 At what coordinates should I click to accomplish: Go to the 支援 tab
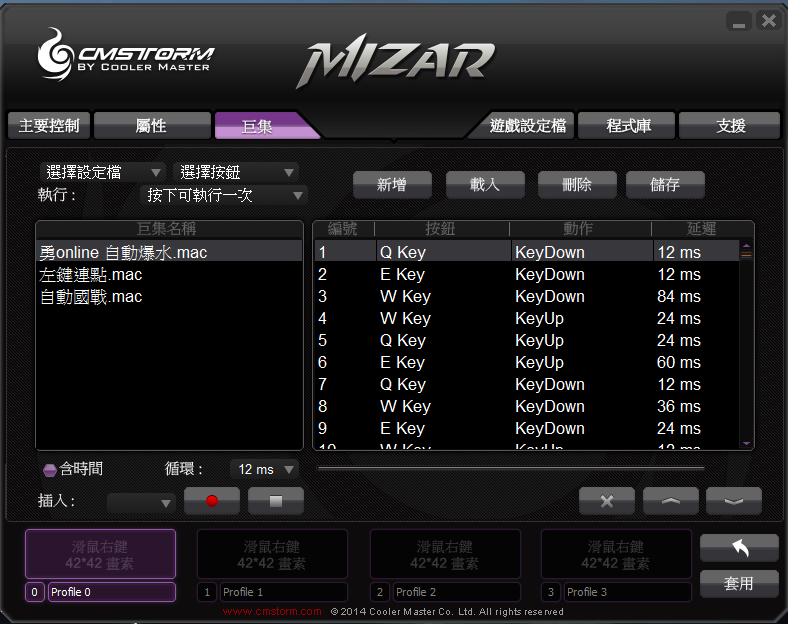(x=730, y=125)
